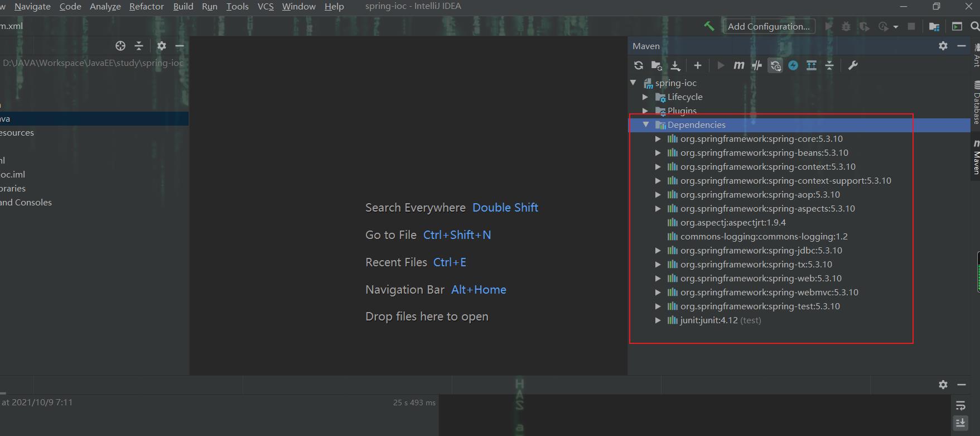This screenshot has height=436, width=980.
Task: Open the Database side tab
Action: click(x=976, y=102)
